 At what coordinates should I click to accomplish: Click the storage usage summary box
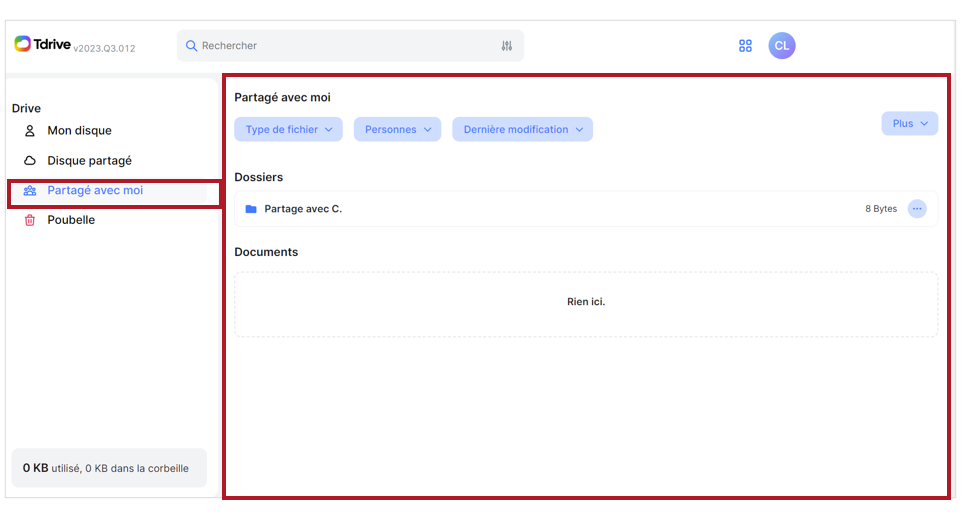(109, 468)
